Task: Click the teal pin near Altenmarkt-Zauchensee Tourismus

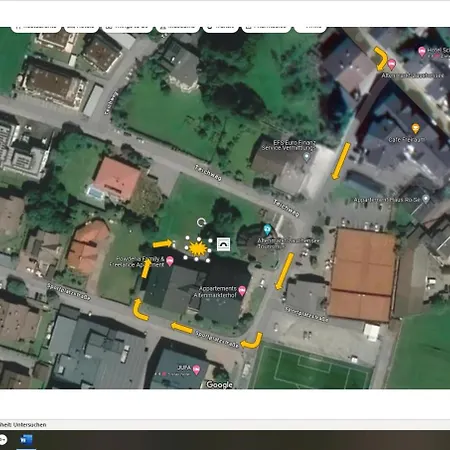Action: click(x=267, y=229)
